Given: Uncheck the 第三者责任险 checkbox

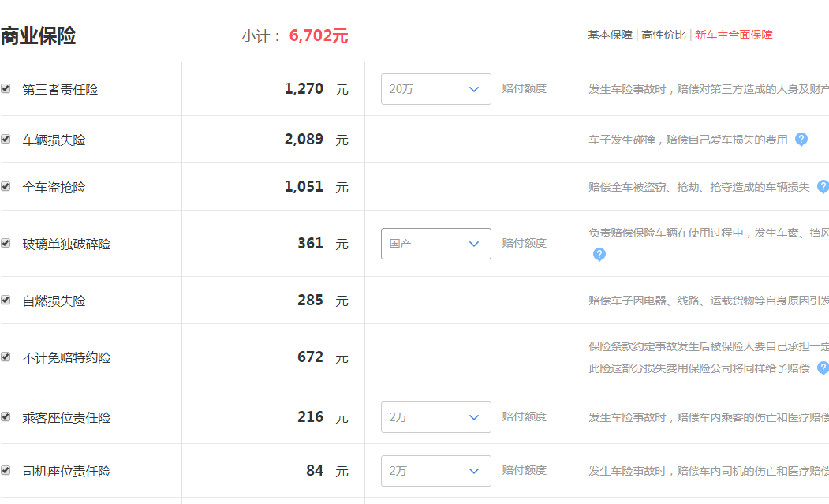Looking at the screenshot, I should pos(6,88).
